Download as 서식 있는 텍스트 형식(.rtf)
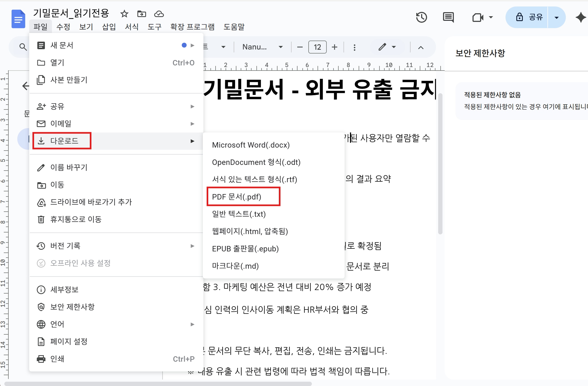This screenshot has height=386, width=588. (274, 180)
